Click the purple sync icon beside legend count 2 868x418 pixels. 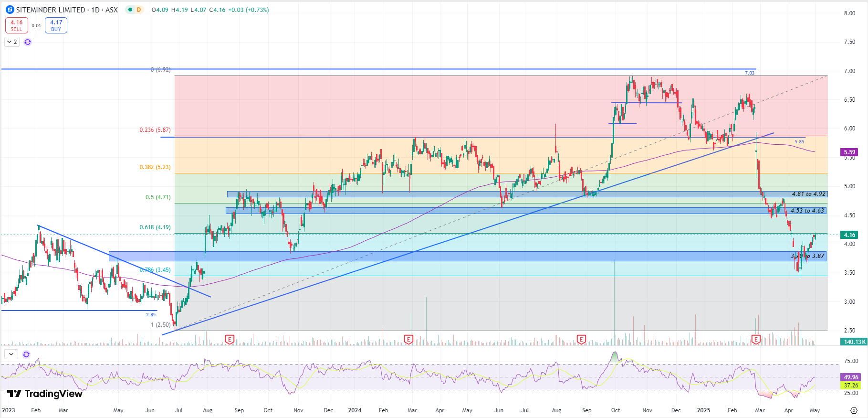[x=28, y=42]
